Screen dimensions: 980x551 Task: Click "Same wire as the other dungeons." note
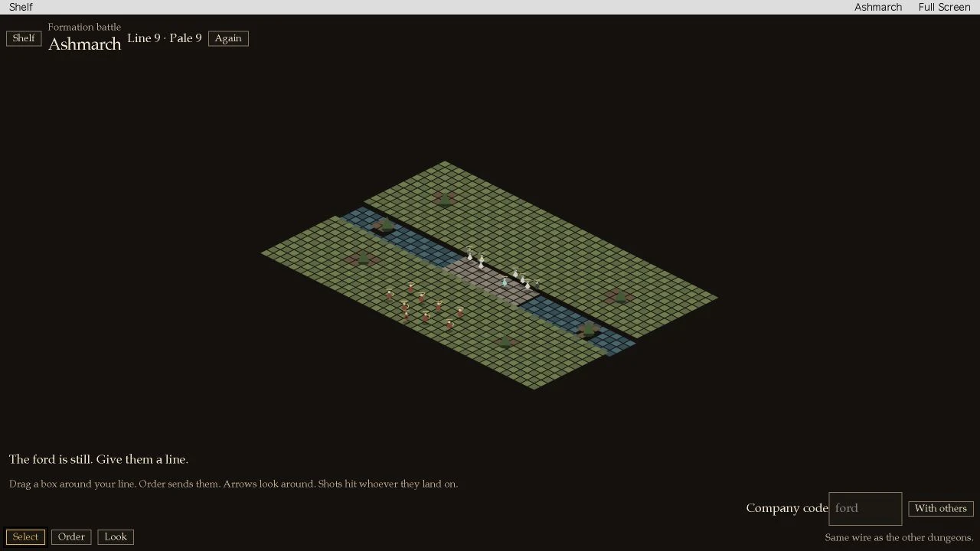pyautogui.click(x=899, y=537)
